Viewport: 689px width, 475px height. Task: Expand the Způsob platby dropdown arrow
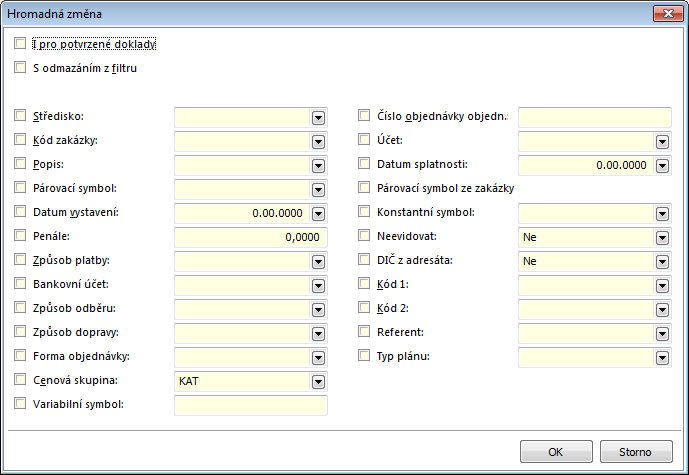point(318,261)
